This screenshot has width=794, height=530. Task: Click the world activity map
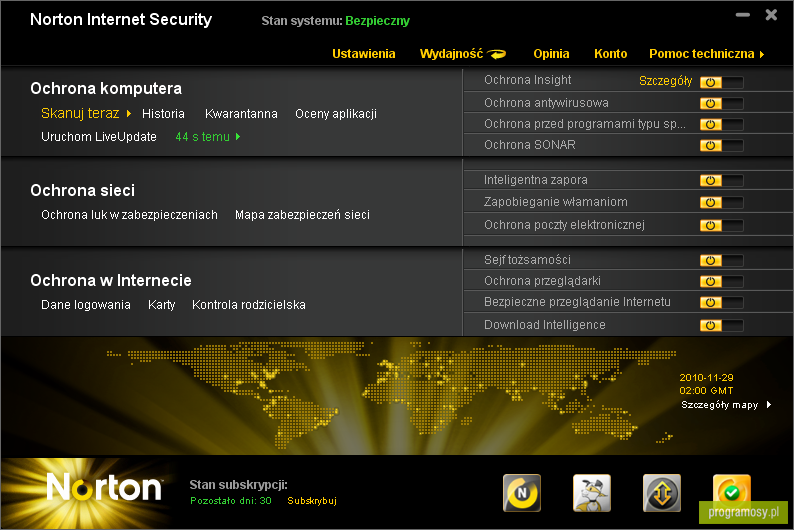(390, 394)
